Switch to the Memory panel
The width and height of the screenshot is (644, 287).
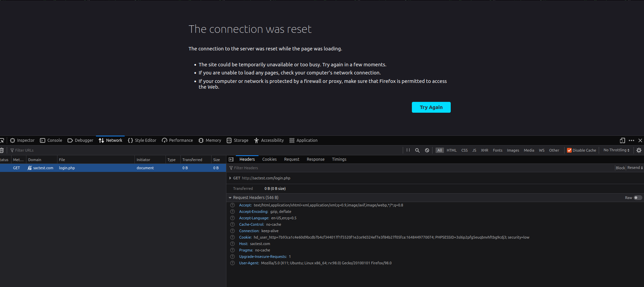point(210,140)
